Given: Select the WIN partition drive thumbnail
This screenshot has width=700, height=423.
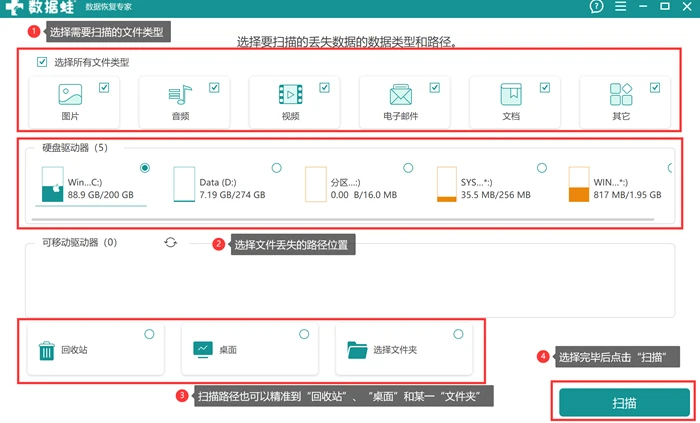Looking at the screenshot, I should pyautogui.click(x=579, y=184).
